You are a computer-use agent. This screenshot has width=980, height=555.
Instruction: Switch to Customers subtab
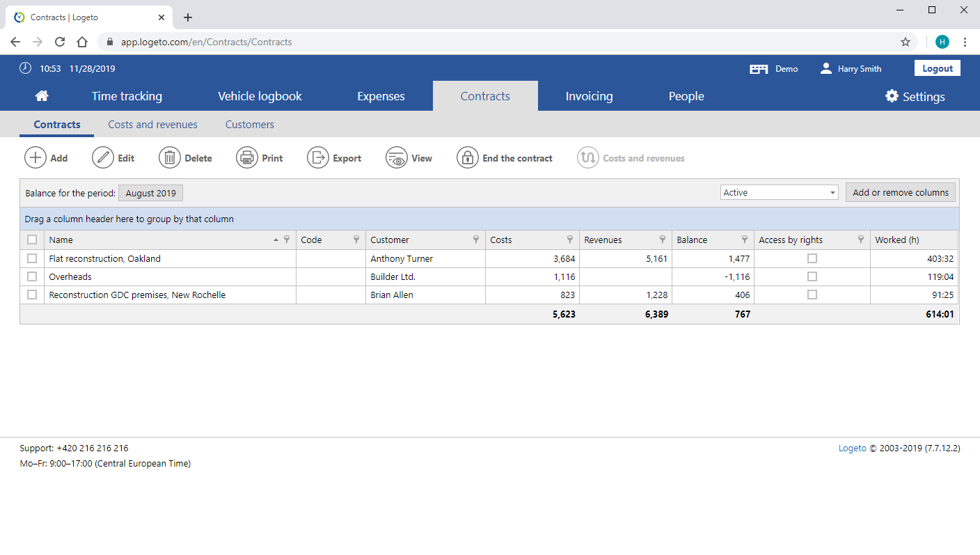coord(250,125)
